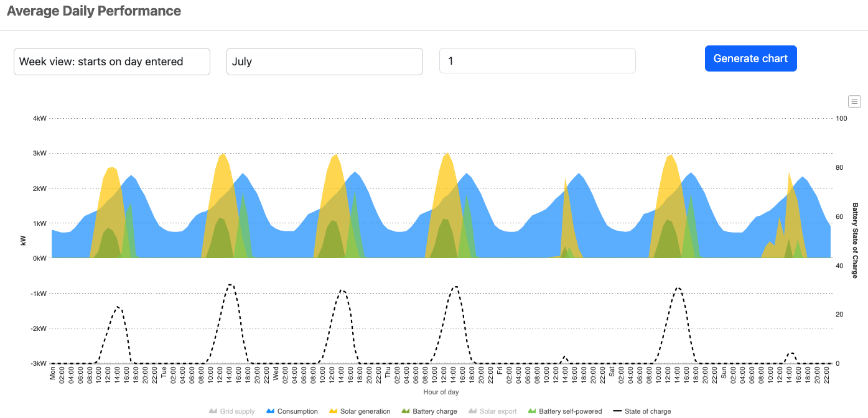The height and width of the screenshot is (418, 868).
Task: Click the "-2kW" y-axis label
Action: [39, 328]
